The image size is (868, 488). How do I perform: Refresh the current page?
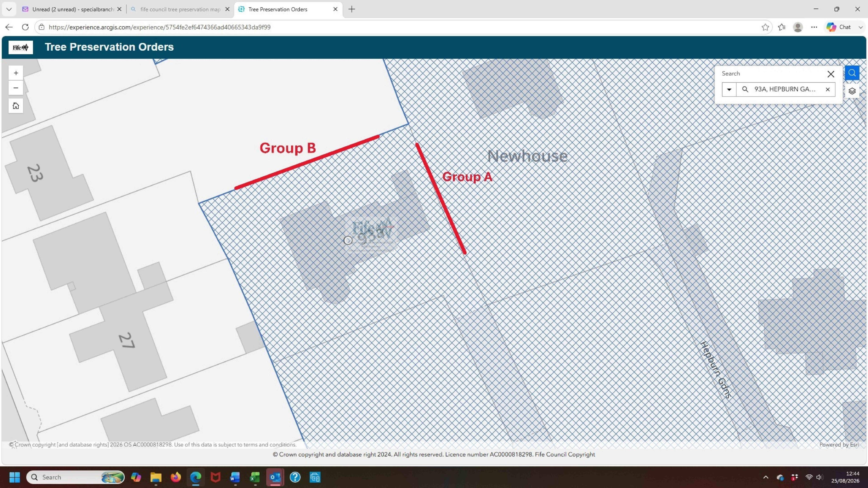(x=25, y=27)
